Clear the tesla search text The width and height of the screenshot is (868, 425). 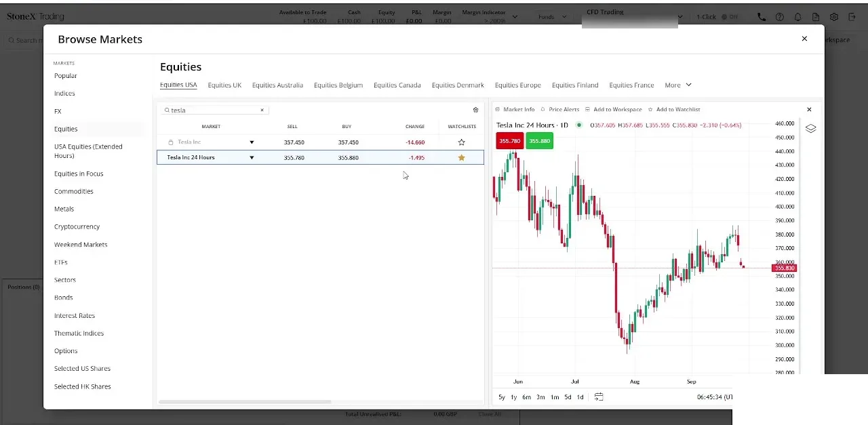pyautogui.click(x=262, y=110)
